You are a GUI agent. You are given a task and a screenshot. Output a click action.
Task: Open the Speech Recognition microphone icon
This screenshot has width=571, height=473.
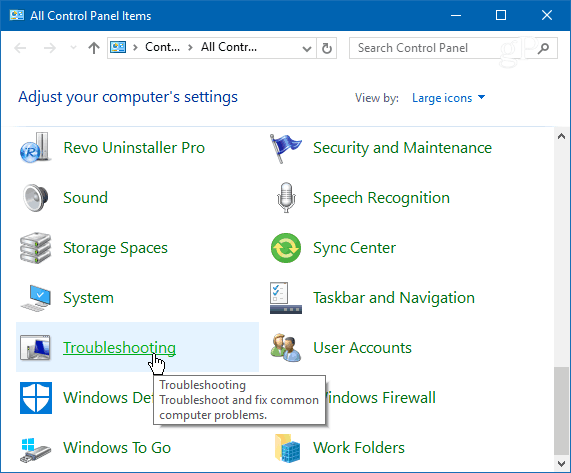point(286,197)
